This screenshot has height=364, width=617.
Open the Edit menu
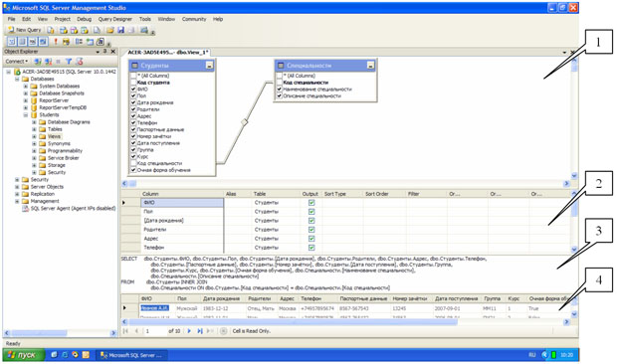(26, 19)
